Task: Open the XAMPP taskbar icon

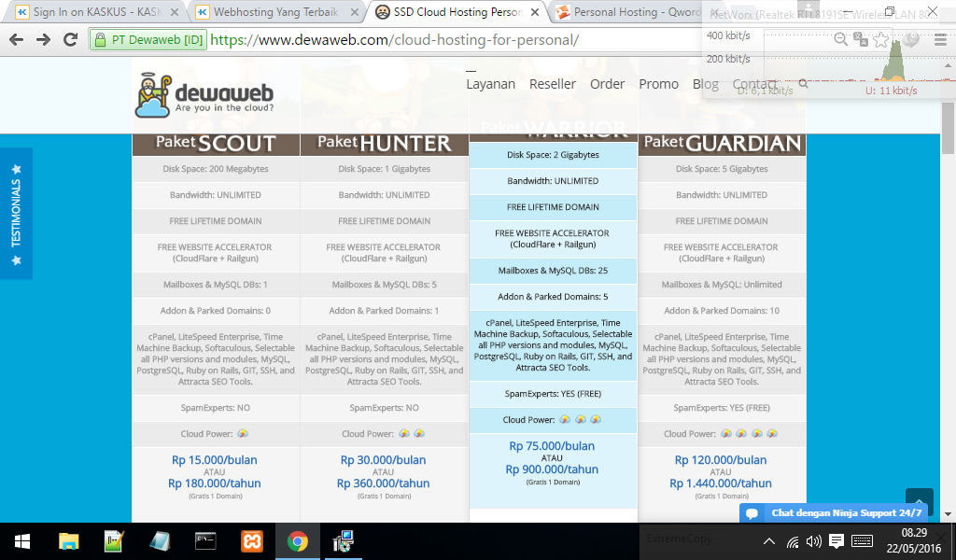Action: 252,541
